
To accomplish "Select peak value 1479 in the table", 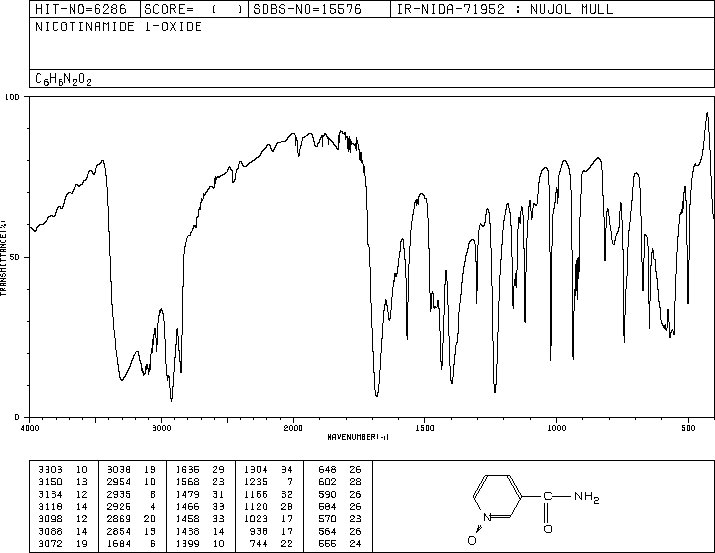I will 188,494.
